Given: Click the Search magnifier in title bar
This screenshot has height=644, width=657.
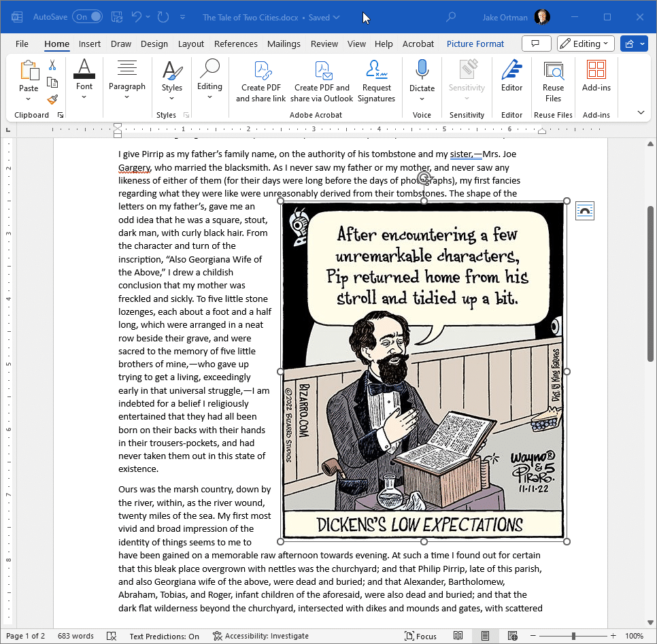Looking at the screenshot, I should click(450, 17).
